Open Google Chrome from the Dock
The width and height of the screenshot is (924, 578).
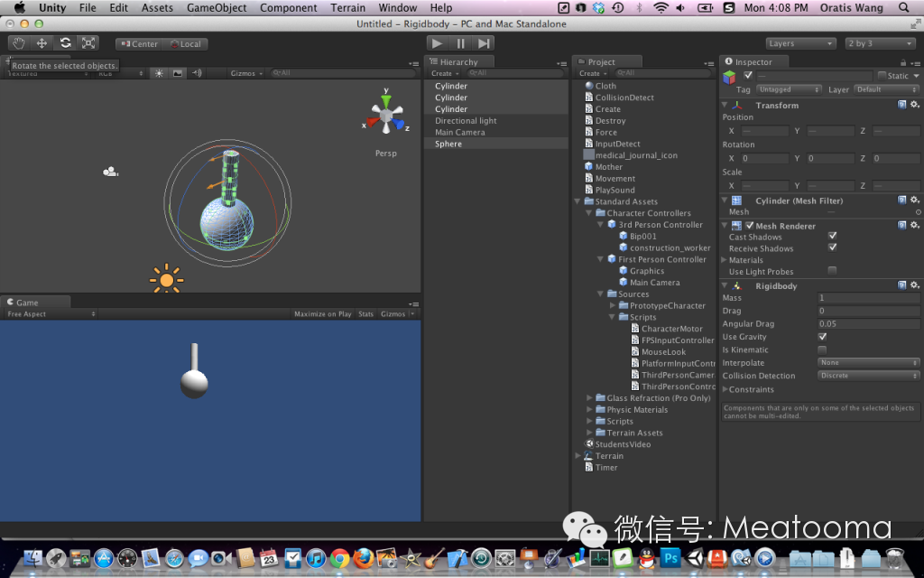pos(339,557)
